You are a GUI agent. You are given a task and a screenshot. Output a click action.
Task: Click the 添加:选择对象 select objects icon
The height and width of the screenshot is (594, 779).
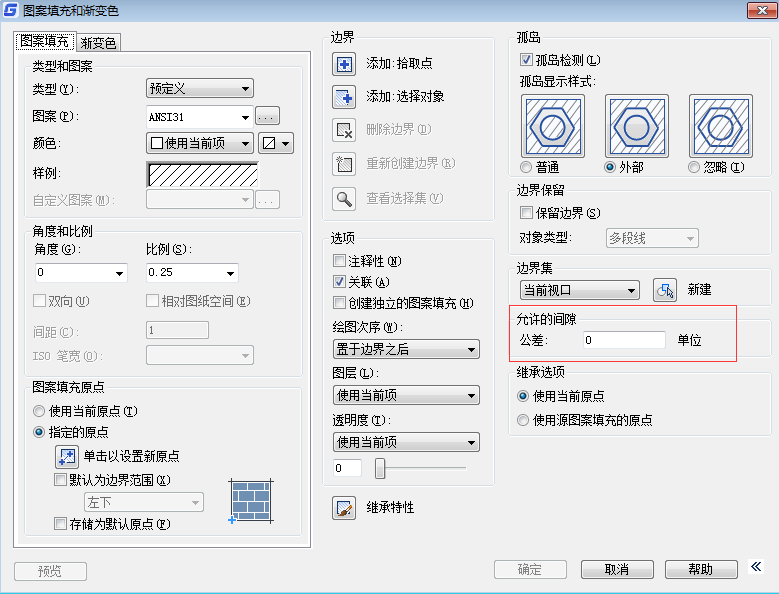point(344,97)
